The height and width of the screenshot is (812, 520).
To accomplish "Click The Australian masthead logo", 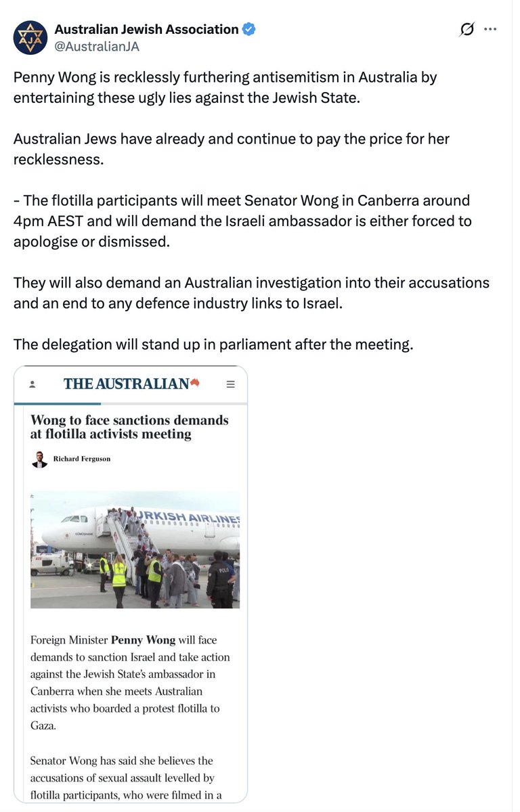I will tap(126, 384).
